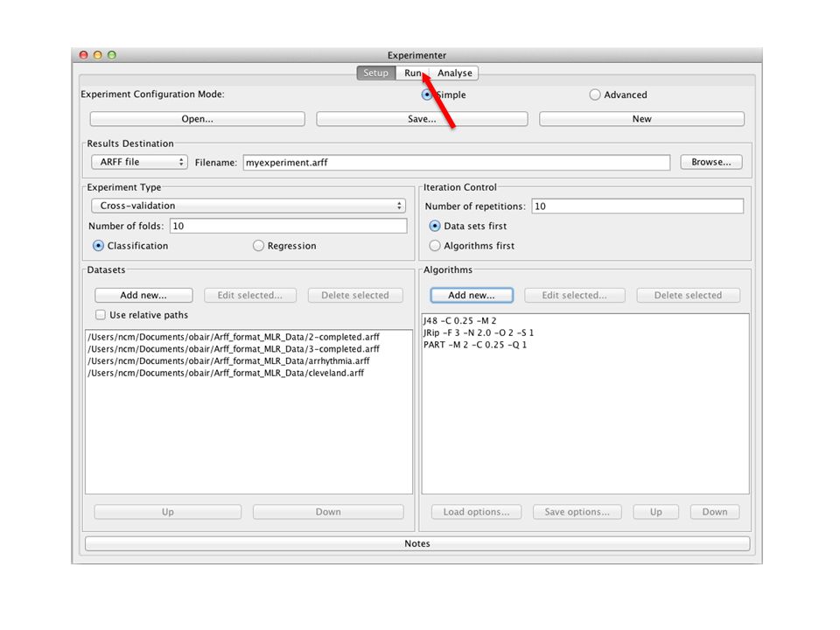Image resolution: width=840 pixels, height=630 pixels.
Task: Close the Experimenter window
Action: click(84, 54)
